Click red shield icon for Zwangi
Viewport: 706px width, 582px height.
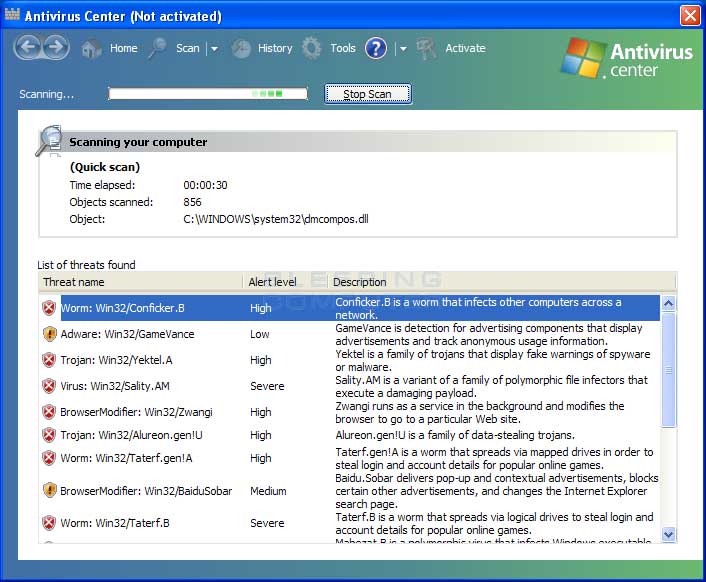coord(49,412)
